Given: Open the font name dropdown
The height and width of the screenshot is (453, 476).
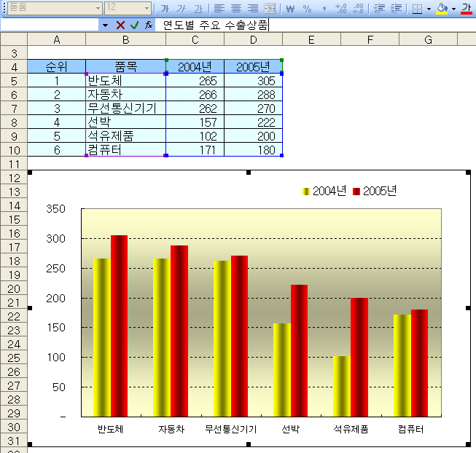Looking at the screenshot, I should click(x=98, y=8).
